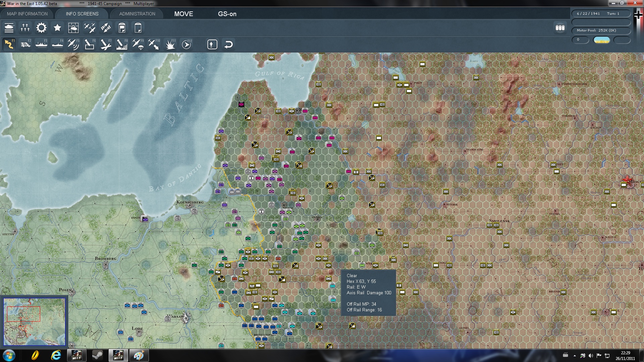Open Steam from taskbar
Screen dimensions: 644x362
pyautogui.click(x=98, y=355)
